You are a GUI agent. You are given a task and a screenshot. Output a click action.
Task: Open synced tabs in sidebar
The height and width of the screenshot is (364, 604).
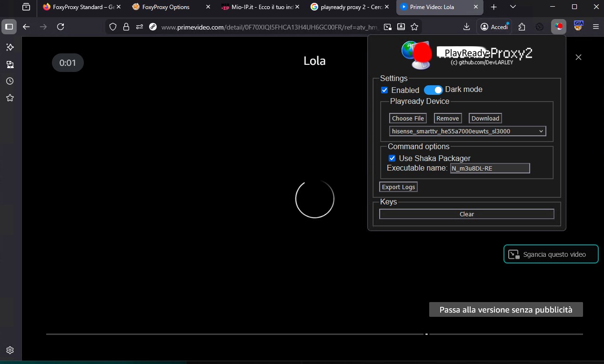point(10,64)
